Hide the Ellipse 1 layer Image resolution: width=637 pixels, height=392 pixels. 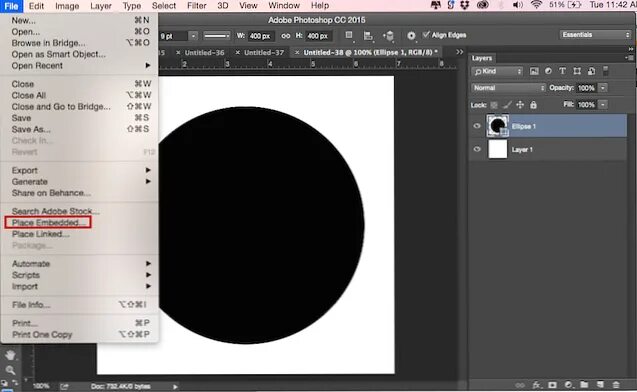click(477, 126)
